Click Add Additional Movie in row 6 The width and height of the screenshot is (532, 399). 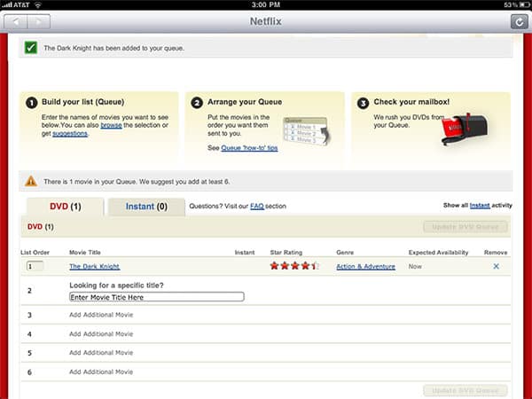(x=101, y=372)
